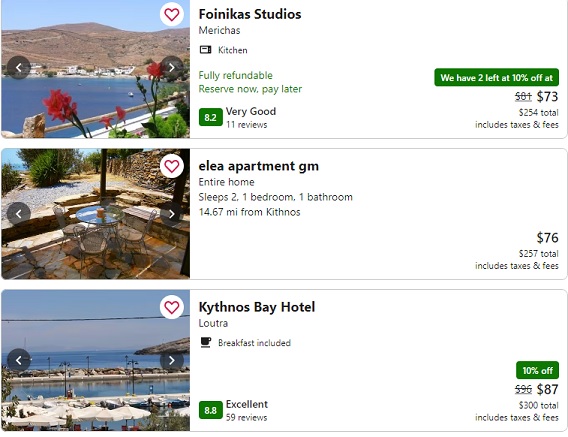Image resolution: width=568 pixels, height=437 pixels.
Task: Click the 8.2 rating badge
Action: click(x=210, y=117)
